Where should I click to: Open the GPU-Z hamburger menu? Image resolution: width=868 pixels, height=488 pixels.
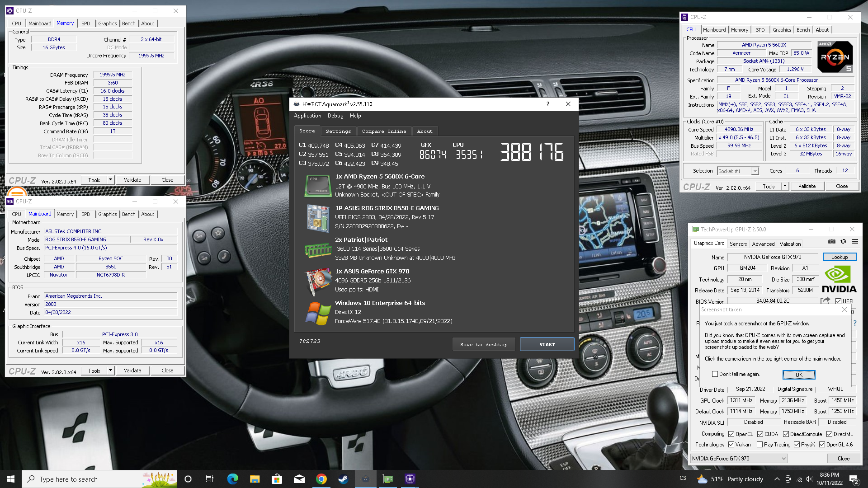coord(855,242)
